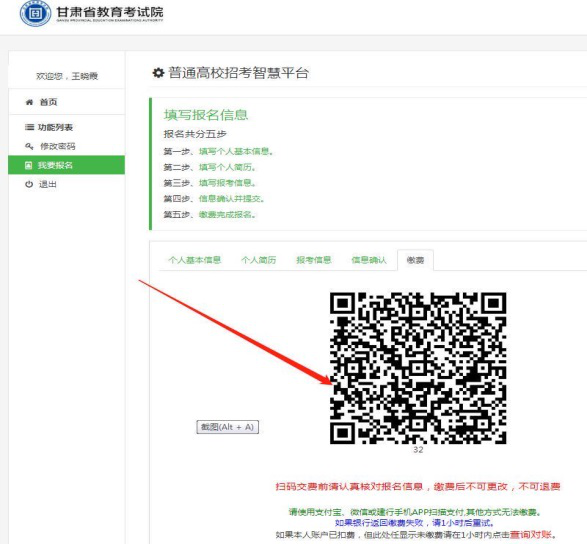Image resolution: width=587 pixels, height=544 pixels.
Task: Click the home icon beside 首页
Action: pos(29,102)
